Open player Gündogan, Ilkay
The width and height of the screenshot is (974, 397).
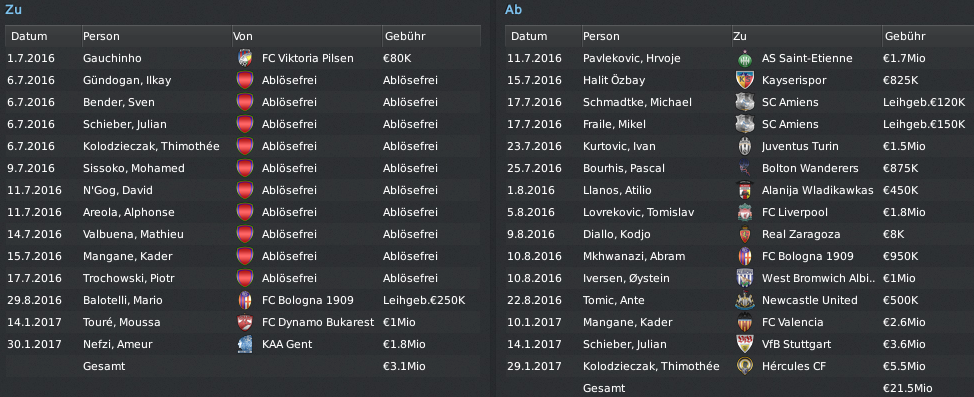point(127,81)
